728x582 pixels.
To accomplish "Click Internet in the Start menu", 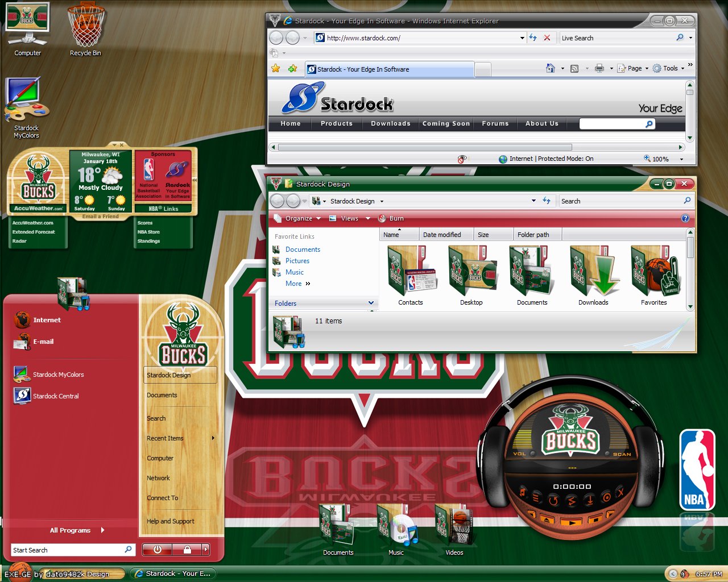I will [x=38, y=320].
